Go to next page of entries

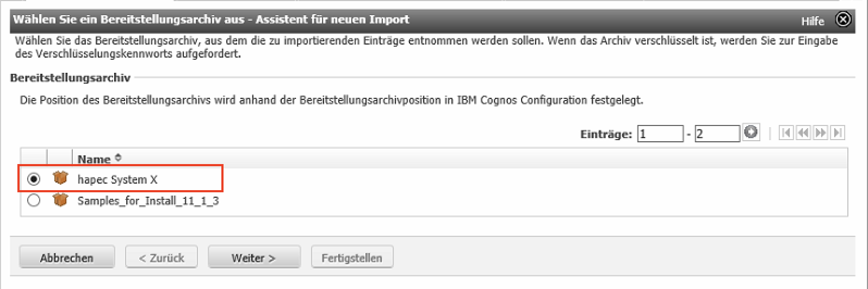click(x=821, y=133)
